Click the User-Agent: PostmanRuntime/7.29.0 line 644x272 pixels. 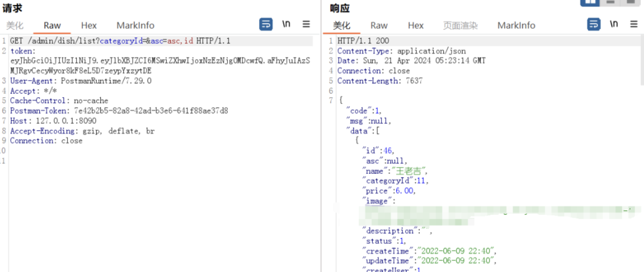click(81, 81)
